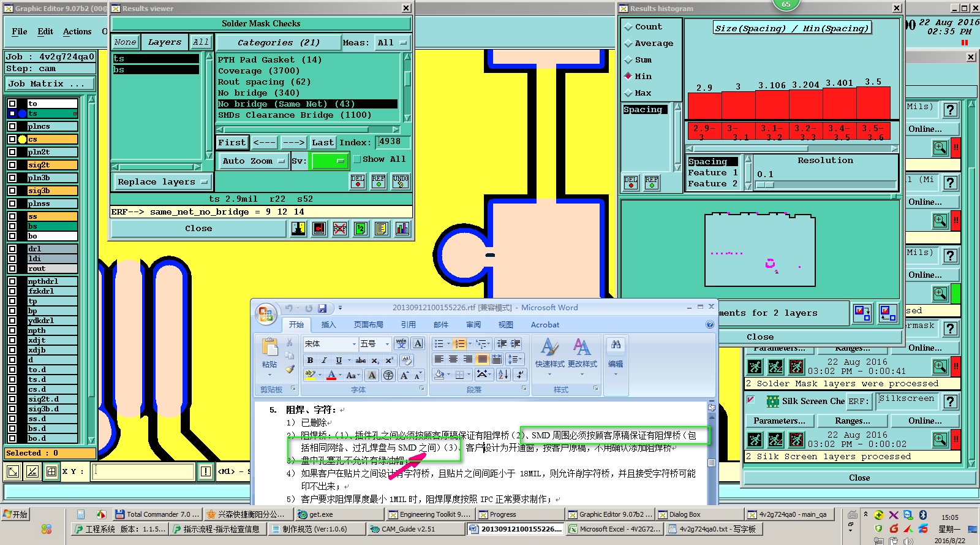Click the crossed-out REF icon
Viewport: 980px width, 545px height.
[x=340, y=229]
